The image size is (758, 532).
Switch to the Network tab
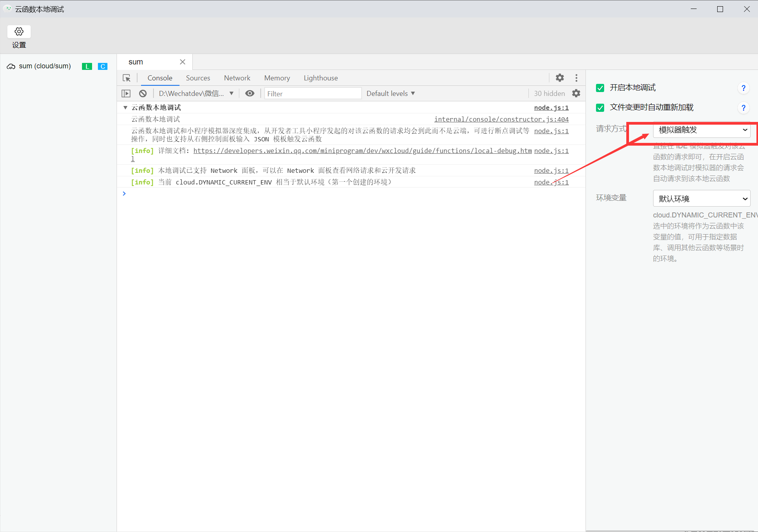pos(237,78)
